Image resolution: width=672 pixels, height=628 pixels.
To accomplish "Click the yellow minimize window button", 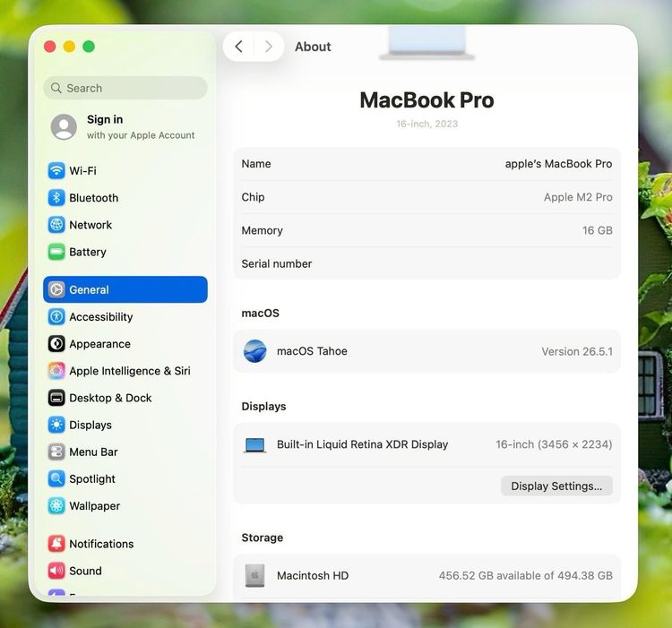I will tap(69, 47).
